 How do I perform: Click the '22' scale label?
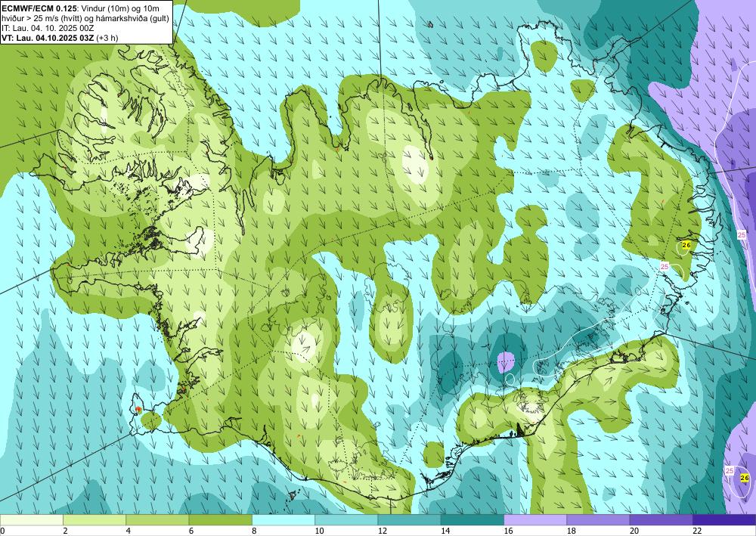[697, 531]
